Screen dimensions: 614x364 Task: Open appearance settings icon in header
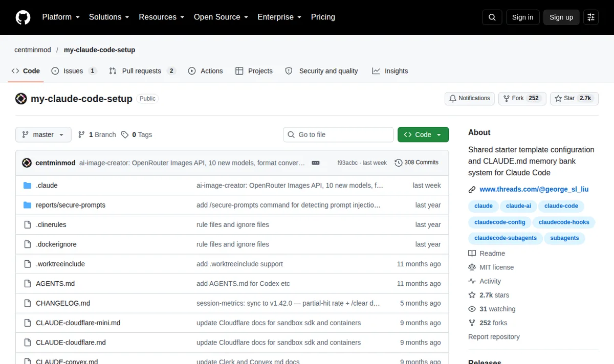(x=591, y=17)
